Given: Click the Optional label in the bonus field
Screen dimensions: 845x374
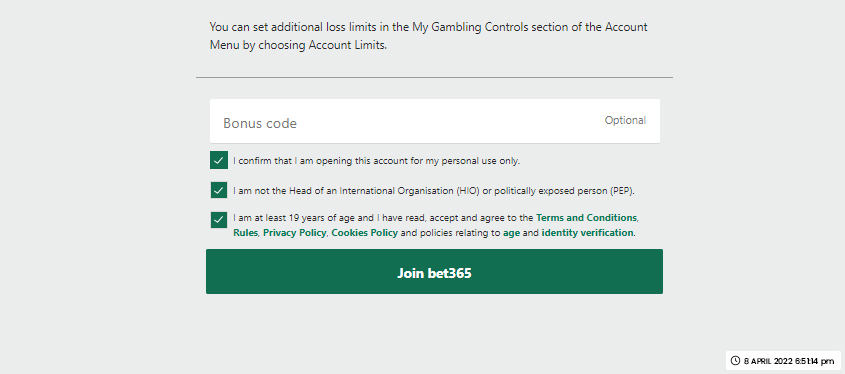Looking at the screenshot, I should pyautogui.click(x=625, y=120).
